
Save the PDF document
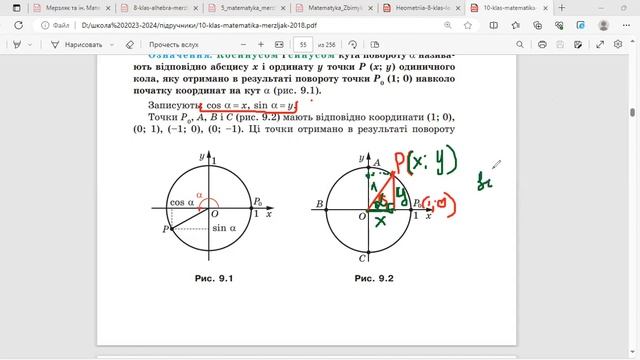pyautogui.click(x=560, y=44)
